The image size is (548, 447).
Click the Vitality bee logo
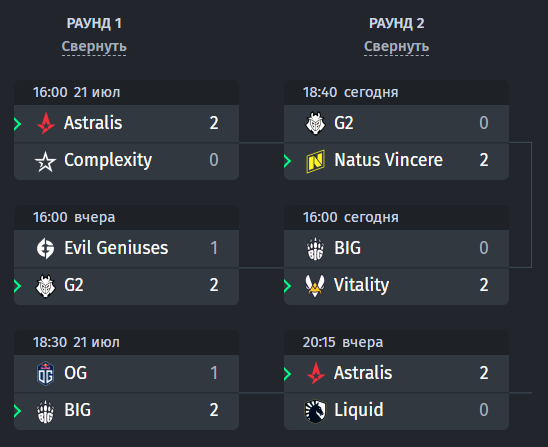click(315, 286)
